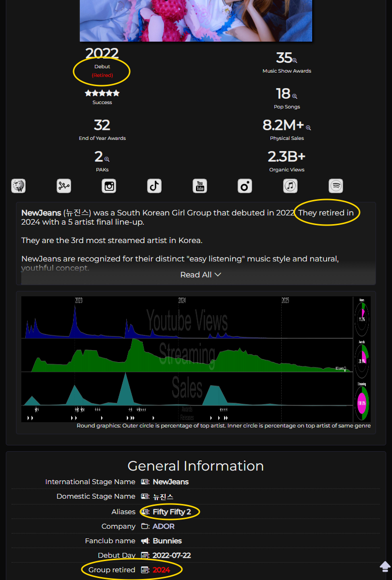Open the Spotify profile icon
392x580 pixels.
point(336,186)
